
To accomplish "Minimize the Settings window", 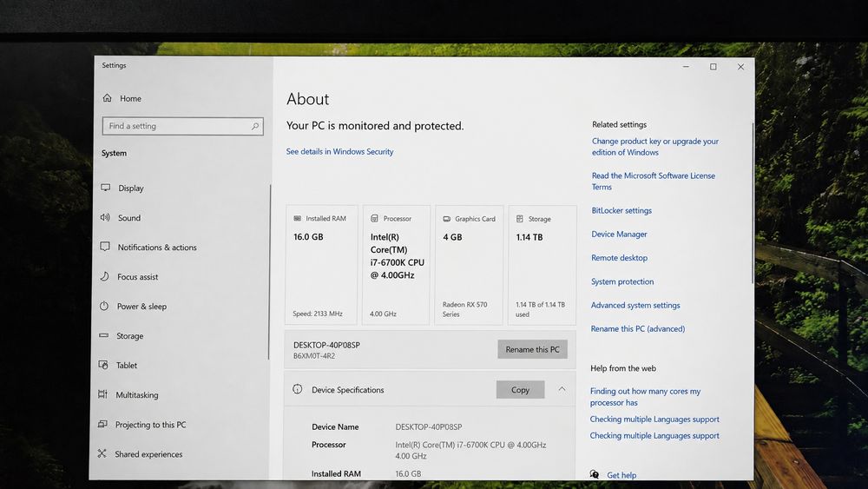I will (686, 67).
